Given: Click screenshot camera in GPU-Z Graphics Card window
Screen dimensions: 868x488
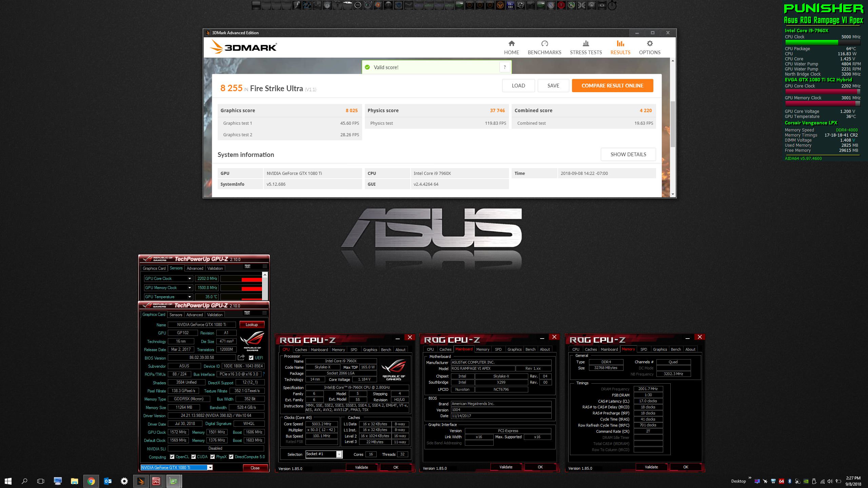Looking at the screenshot, I should (x=247, y=313).
